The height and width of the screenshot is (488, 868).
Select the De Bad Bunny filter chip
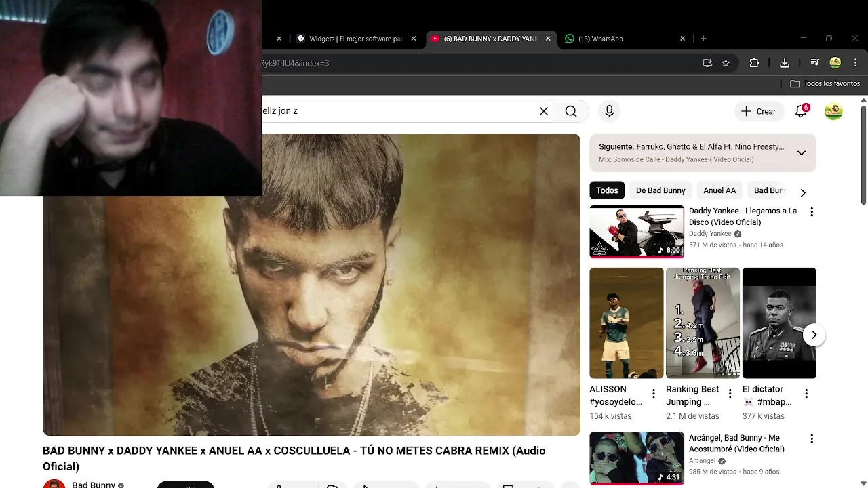click(660, 190)
